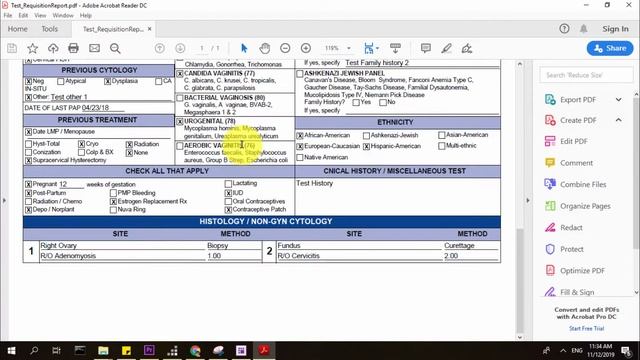Add a comment via speech bubble icon
640x360 pixels.
tap(426, 48)
